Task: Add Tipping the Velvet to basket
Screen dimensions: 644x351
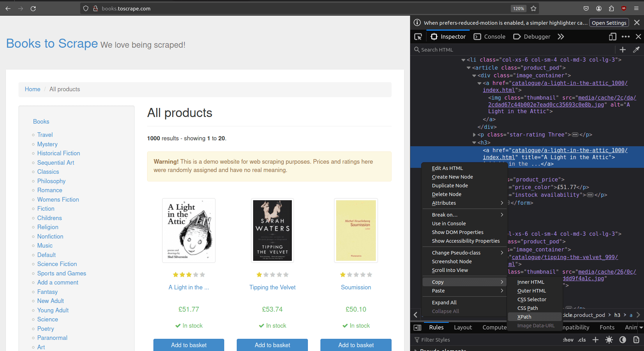Action: click(x=272, y=345)
